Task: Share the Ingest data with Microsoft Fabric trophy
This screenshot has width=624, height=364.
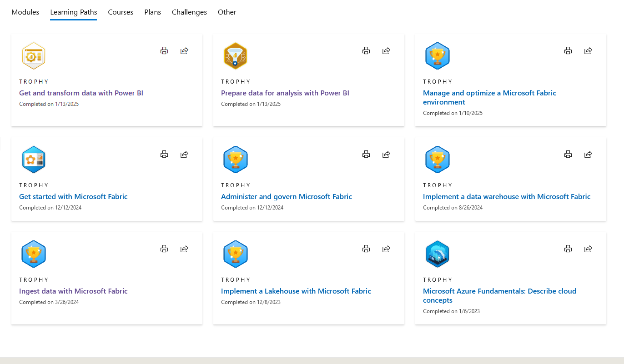Action: coord(184,249)
